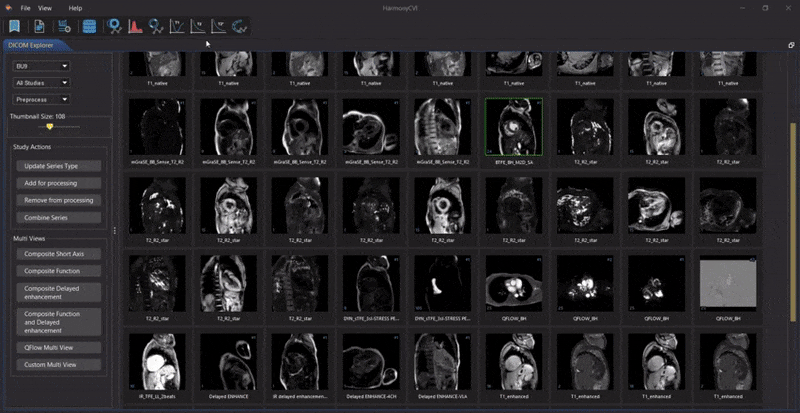Open the Help menu
Viewport: 800px width, 413px height.
click(x=75, y=8)
